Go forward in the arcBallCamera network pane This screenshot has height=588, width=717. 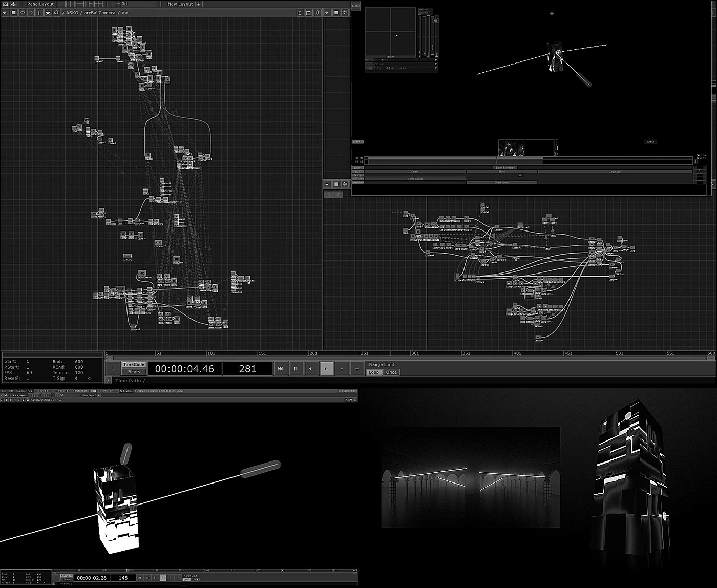point(31,13)
